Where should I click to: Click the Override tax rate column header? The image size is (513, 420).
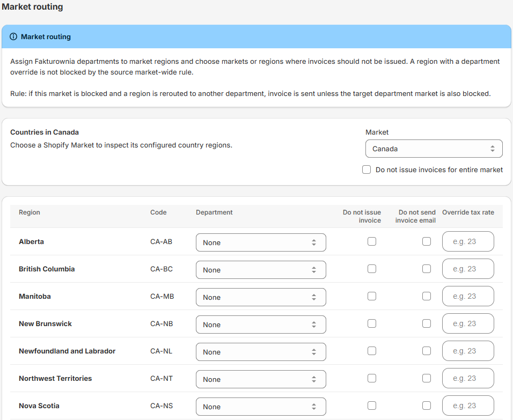pyautogui.click(x=468, y=212)
